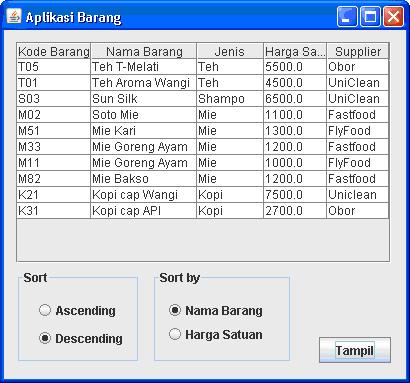Click the price cell 6500.0
The width and height of the screenshot is (410, 383).
(x=295, y=99)
